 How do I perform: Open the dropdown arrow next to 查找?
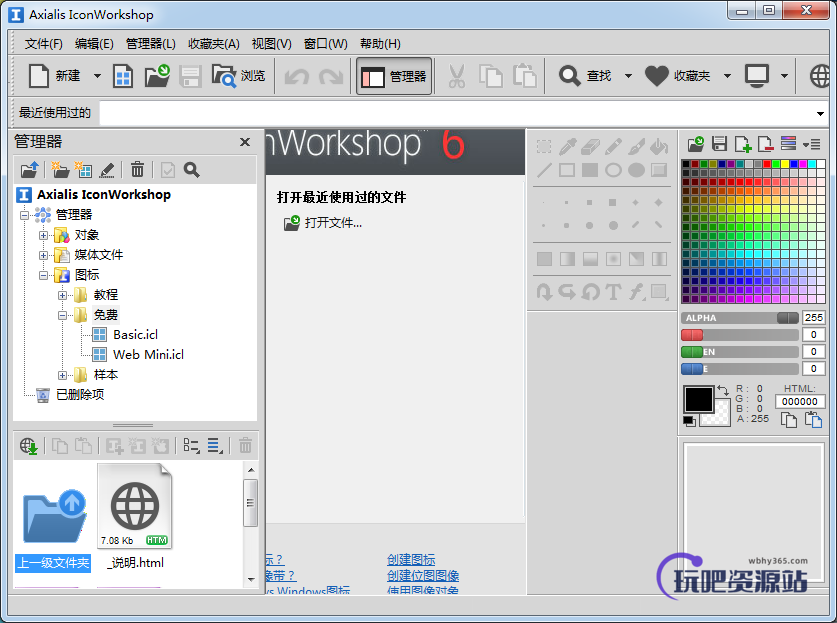[x=628, y=76]
